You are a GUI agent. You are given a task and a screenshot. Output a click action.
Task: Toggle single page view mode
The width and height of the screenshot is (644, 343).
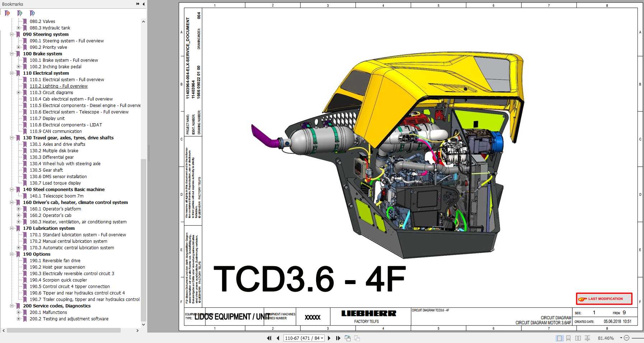pos(559,338)
